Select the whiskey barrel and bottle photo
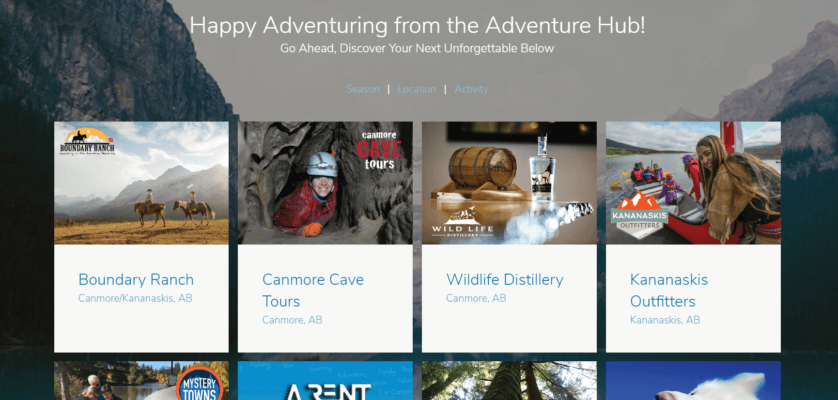 pos(509,183)
